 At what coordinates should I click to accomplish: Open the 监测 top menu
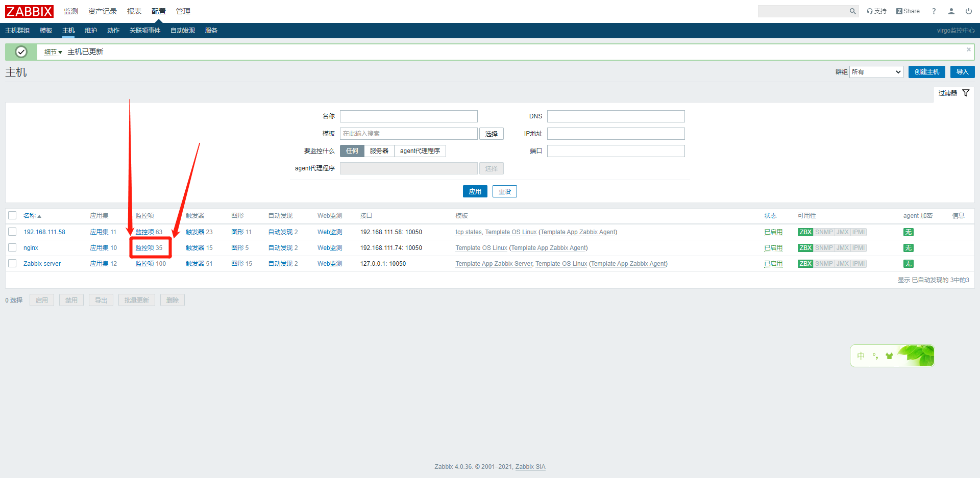[x=71, y=11]
